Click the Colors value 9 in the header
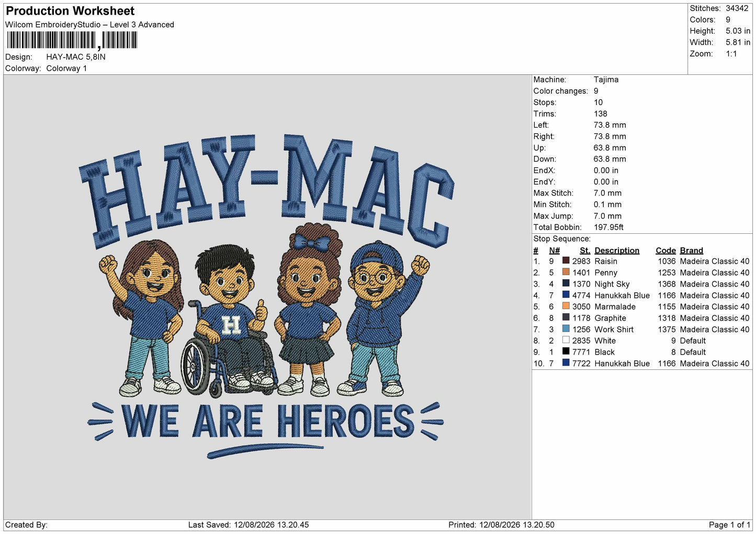Viewport: 756px width, 534px height. [x=728, y=20]
